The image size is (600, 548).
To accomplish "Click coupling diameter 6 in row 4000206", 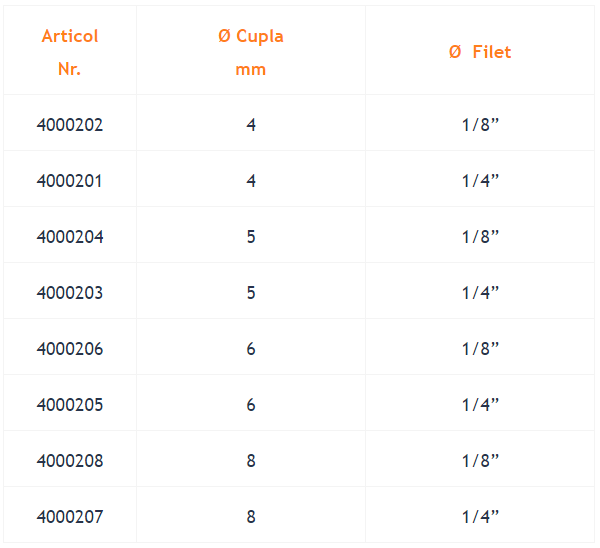I will pyautogui.click(x=251, y=349).
